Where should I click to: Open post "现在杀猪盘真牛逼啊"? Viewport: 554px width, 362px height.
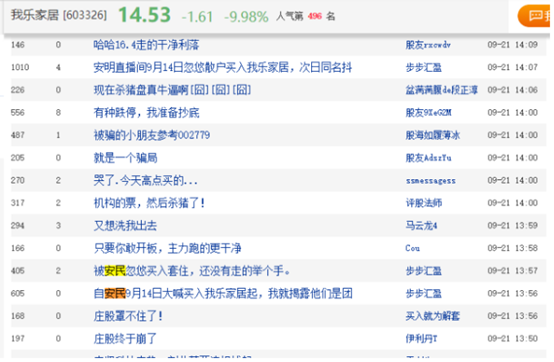tap(172, 90)
